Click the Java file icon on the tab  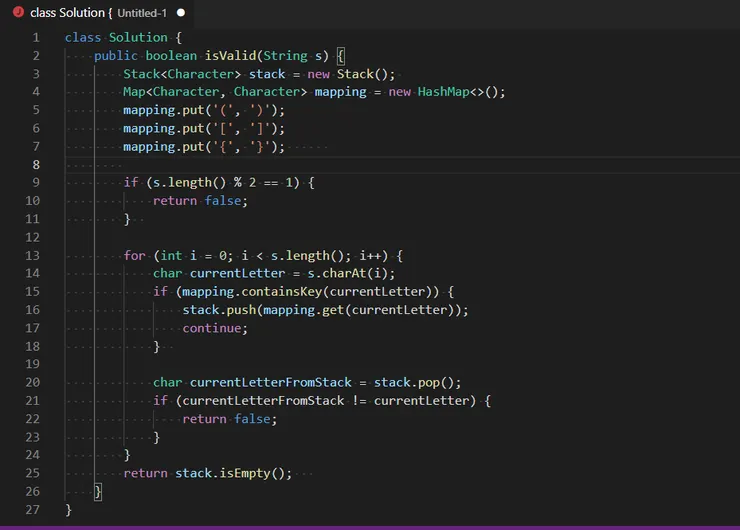pyautogui.click(x=18, y=12)
